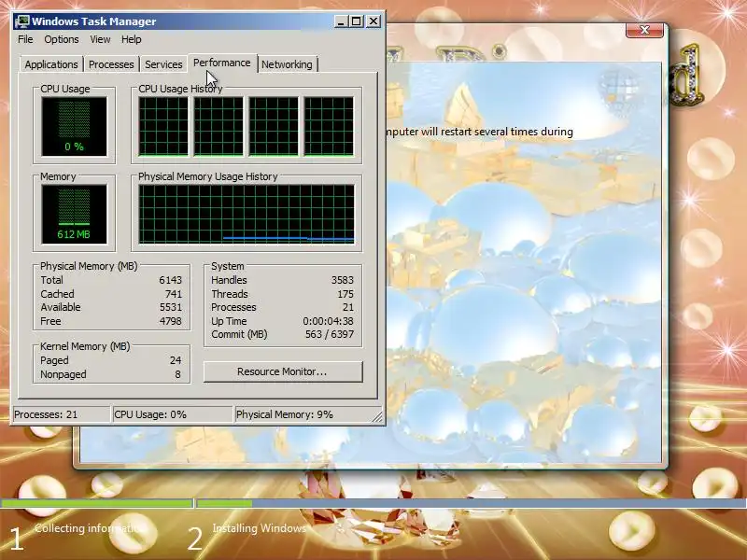
Task: Click the Paged kernel memory value 24
Action: click(176, 360)
